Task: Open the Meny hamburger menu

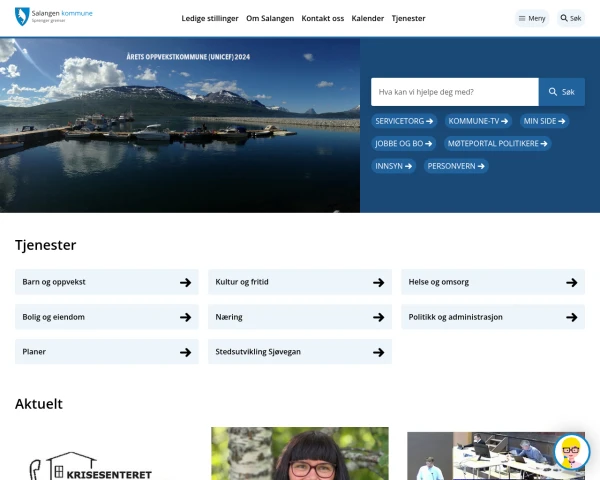Action: (x=531, y=18)
